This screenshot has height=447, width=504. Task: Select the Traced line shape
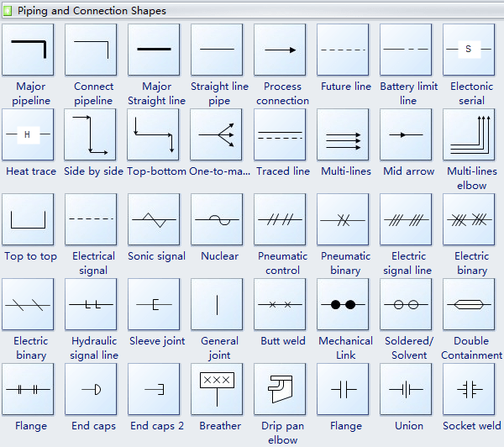point(280,134)
